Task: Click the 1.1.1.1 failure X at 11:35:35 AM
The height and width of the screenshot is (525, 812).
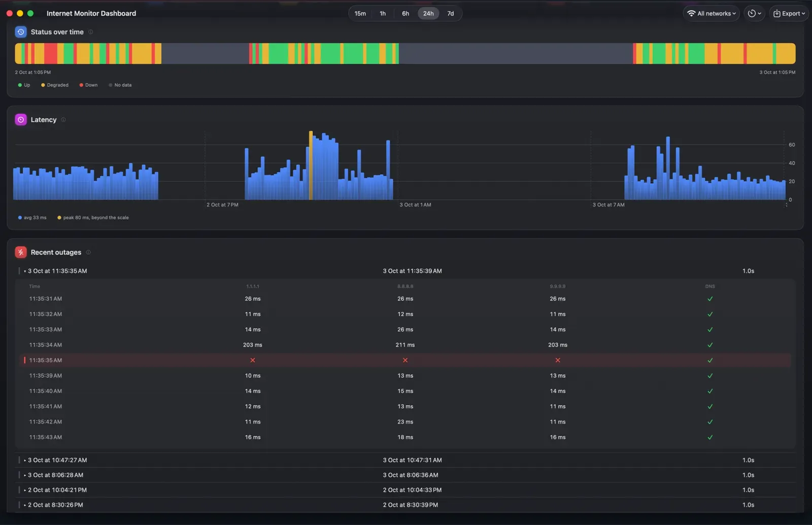Action: [253, 360]
